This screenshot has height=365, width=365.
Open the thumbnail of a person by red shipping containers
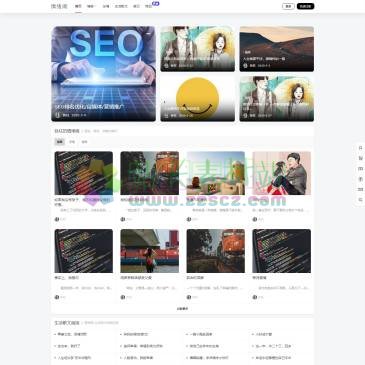(x=150, y=251)
